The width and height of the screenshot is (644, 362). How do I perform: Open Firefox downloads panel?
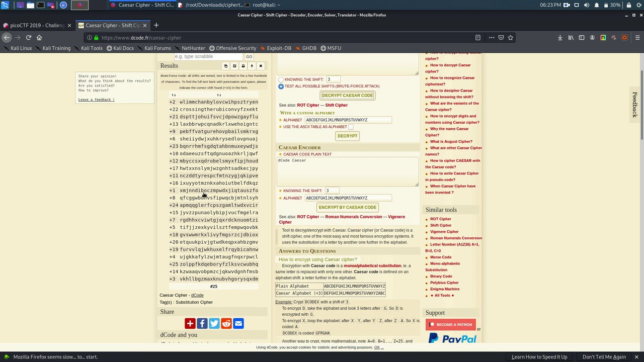coord(560,38)
